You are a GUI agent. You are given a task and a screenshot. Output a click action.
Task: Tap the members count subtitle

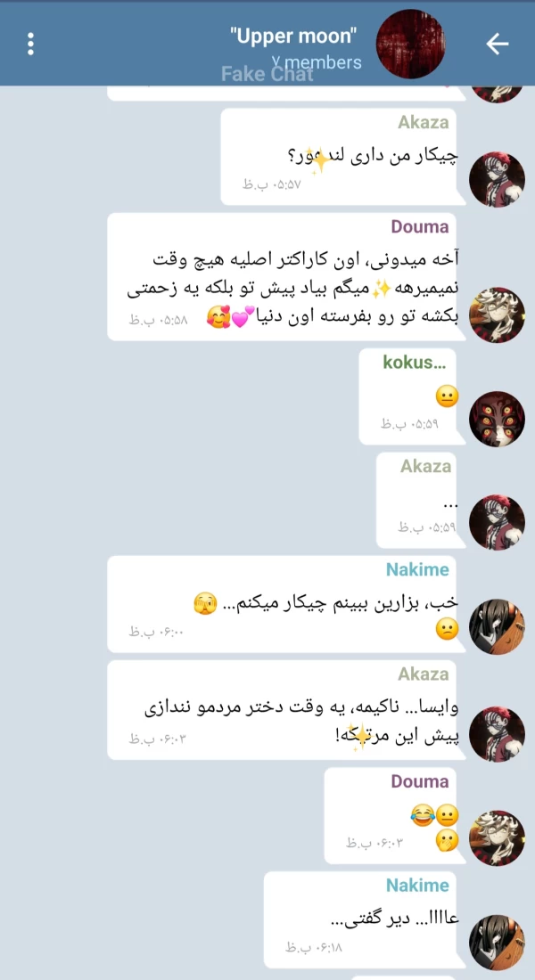(317, 61)
